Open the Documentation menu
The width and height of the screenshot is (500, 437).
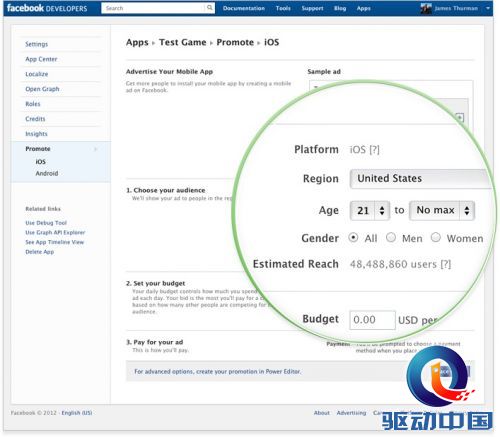pyautogui.click(x=244, y=8)
